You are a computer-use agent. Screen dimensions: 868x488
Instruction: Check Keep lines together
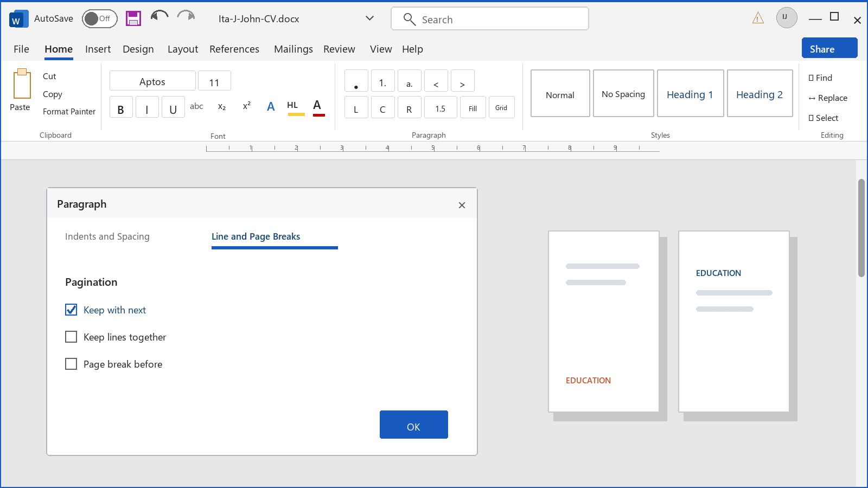[71, 337]
